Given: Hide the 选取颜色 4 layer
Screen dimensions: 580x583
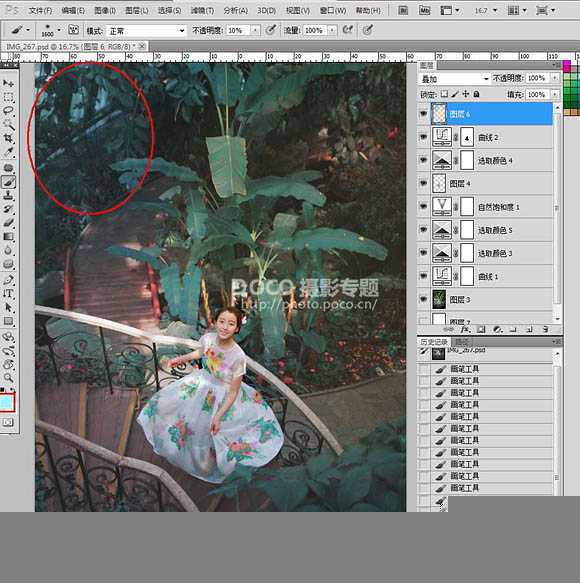Looking at the screenshot, I should [423, 160].
